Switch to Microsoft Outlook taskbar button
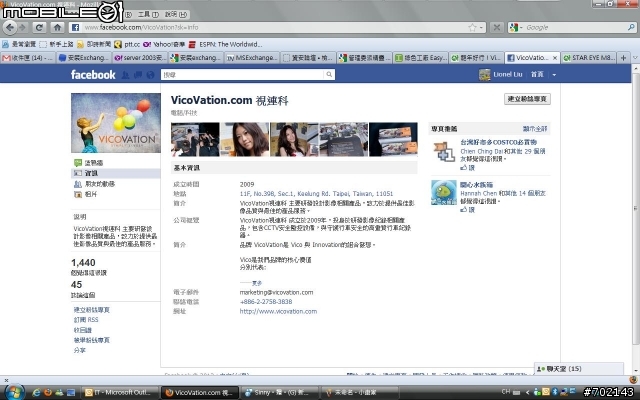Screen dimensions: 640x400 click(120, 393)
